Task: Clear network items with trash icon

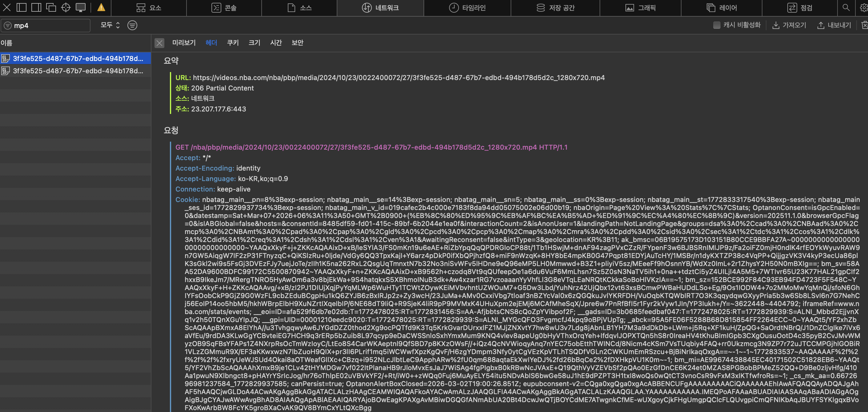Action: 864,25
